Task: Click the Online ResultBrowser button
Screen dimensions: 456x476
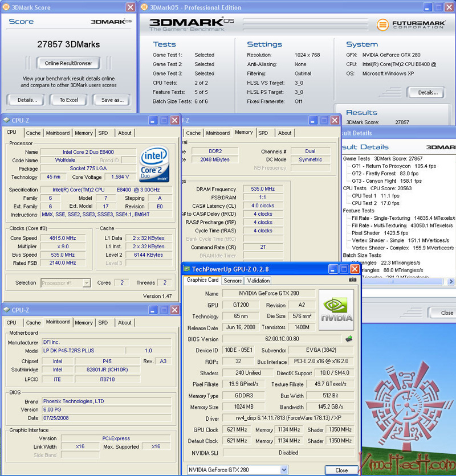Action: (x=68, y=63)
